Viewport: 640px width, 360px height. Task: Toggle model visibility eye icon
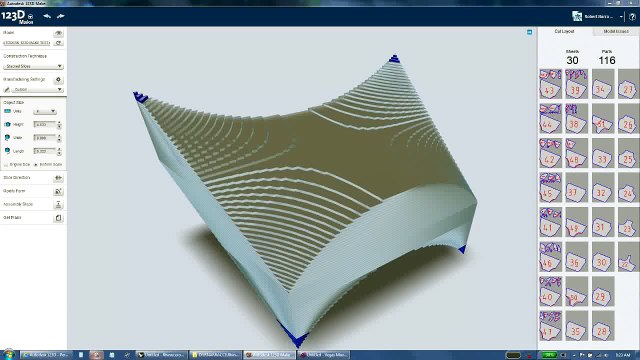click(x=58, y=33)
